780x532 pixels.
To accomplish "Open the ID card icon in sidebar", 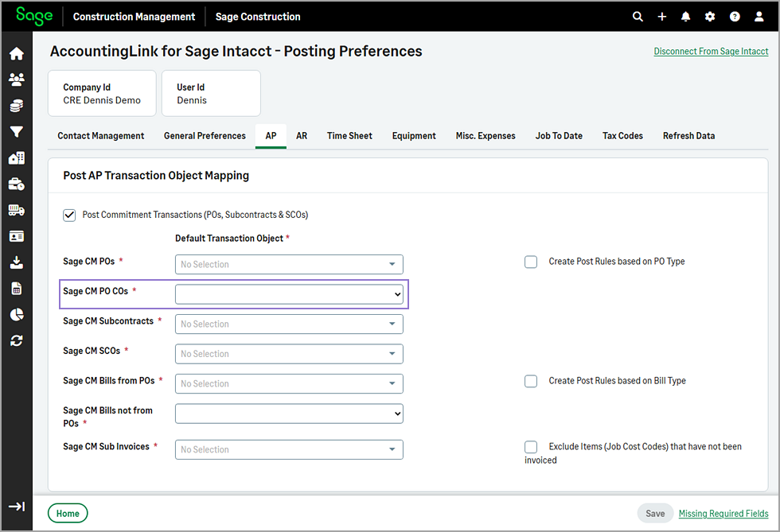I will 17,236.
